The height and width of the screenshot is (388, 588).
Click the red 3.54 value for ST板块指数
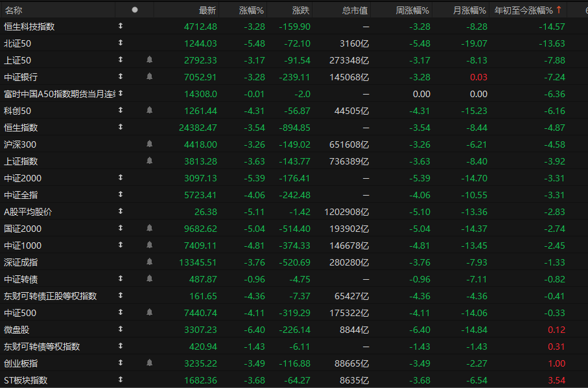(x=556, y=380)
